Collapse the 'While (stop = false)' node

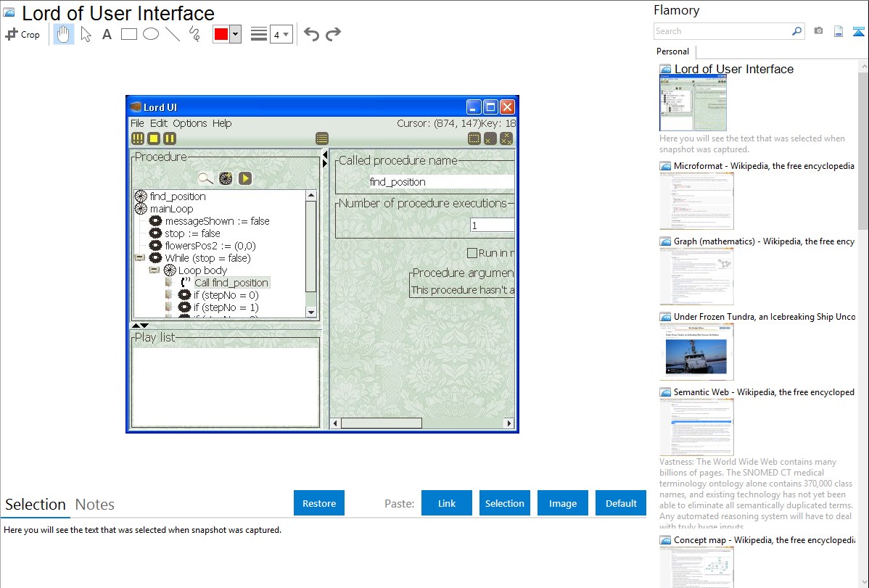140,257
